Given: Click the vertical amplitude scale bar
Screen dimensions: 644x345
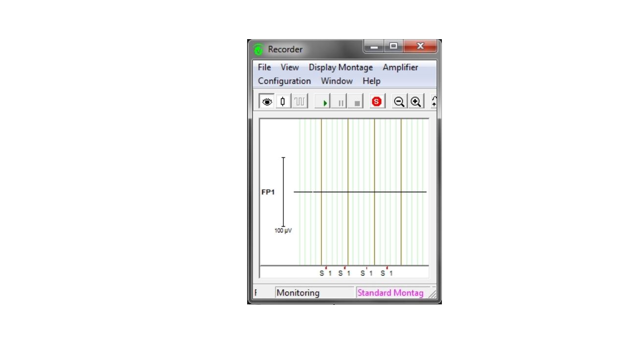Looking at the screenshot, I should (x=283, y=192).
